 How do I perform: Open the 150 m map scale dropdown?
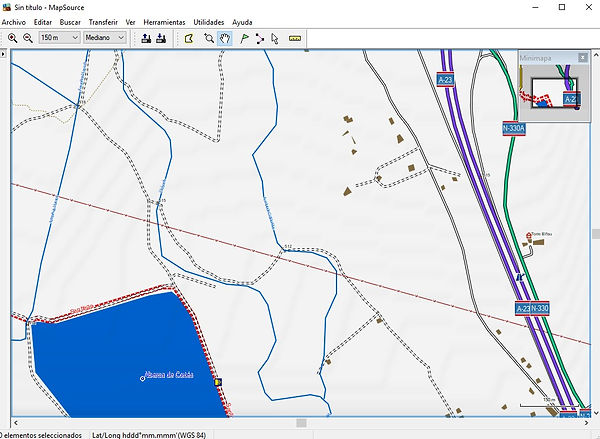click(x=59, y=38)
